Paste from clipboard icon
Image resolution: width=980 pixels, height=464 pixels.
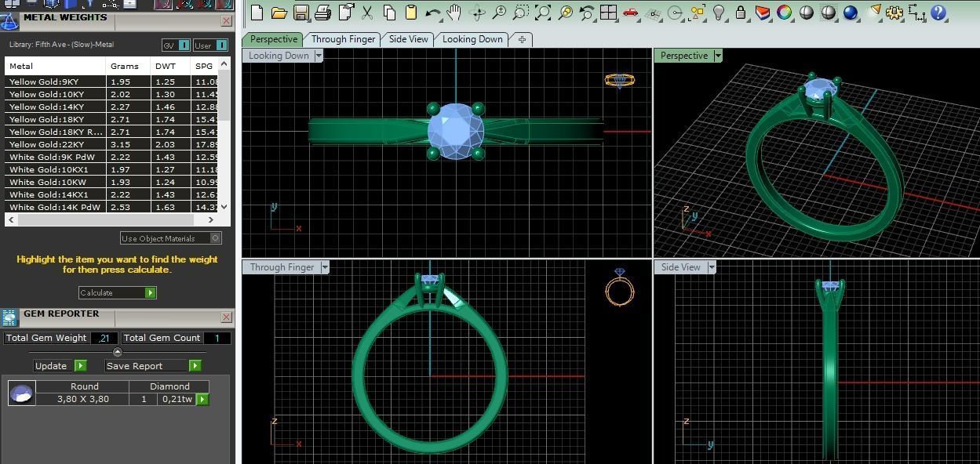411,13
